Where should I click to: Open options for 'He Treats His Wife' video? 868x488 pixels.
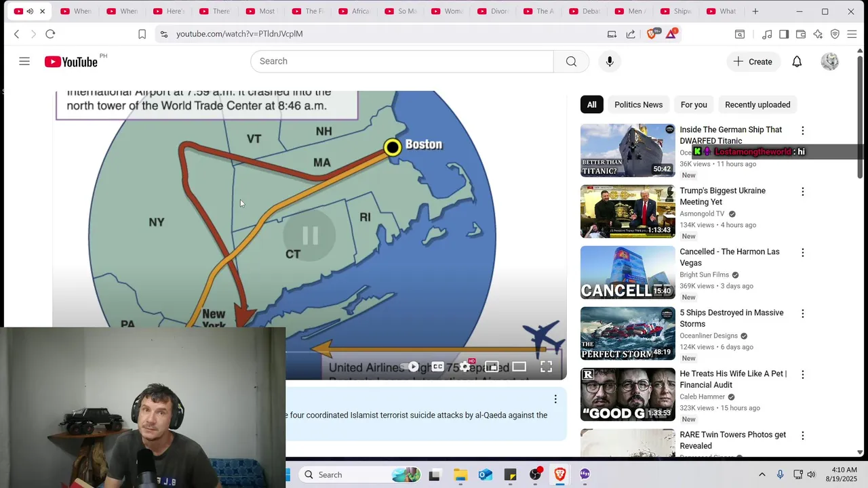(803, 375)
